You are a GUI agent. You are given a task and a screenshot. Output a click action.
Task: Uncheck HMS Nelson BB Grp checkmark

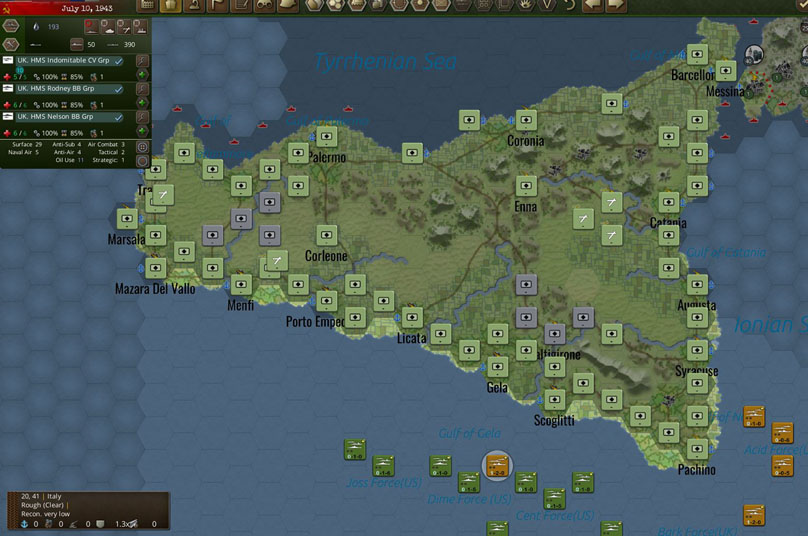(119, 117)
